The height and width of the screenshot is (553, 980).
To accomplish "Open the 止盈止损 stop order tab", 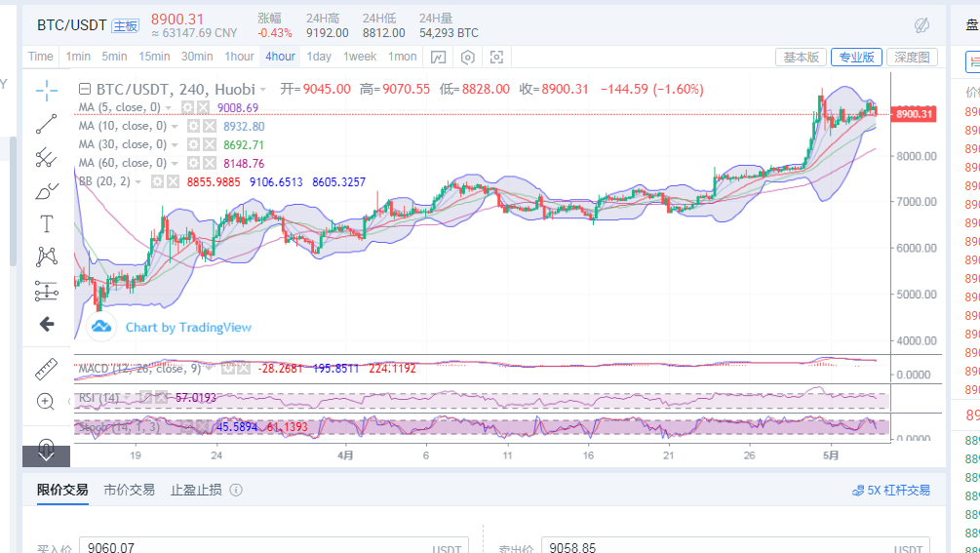I will tap(196, 490).
